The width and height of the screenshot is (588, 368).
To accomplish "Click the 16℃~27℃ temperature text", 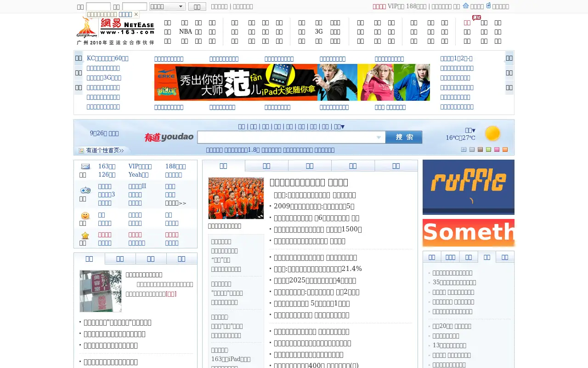I will [x=460, y=138].
